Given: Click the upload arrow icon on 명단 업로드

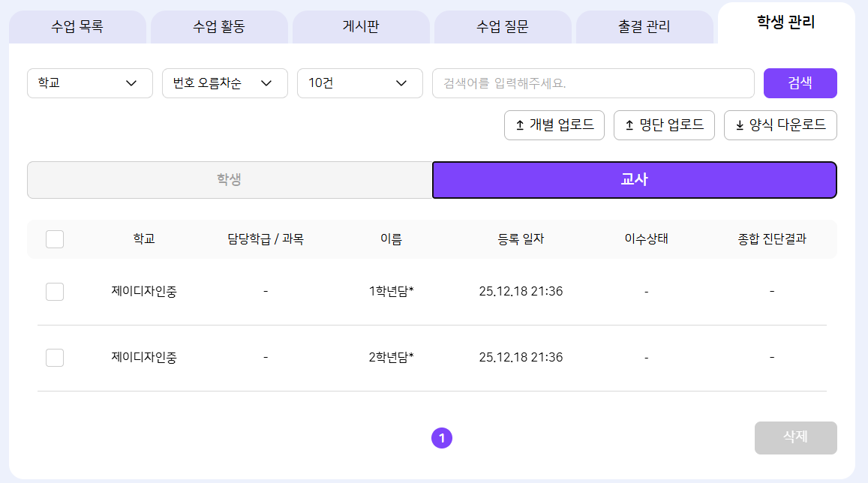Looking at the screenshot, I should 629,125.
